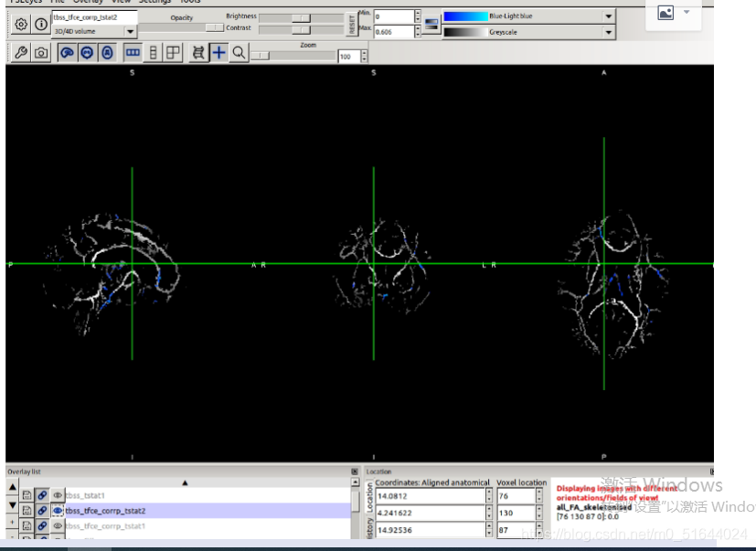This screenshot has height=551, width=756.
Task: Increase zoom percentage with the spinner
Action: (x=364, y=53)
